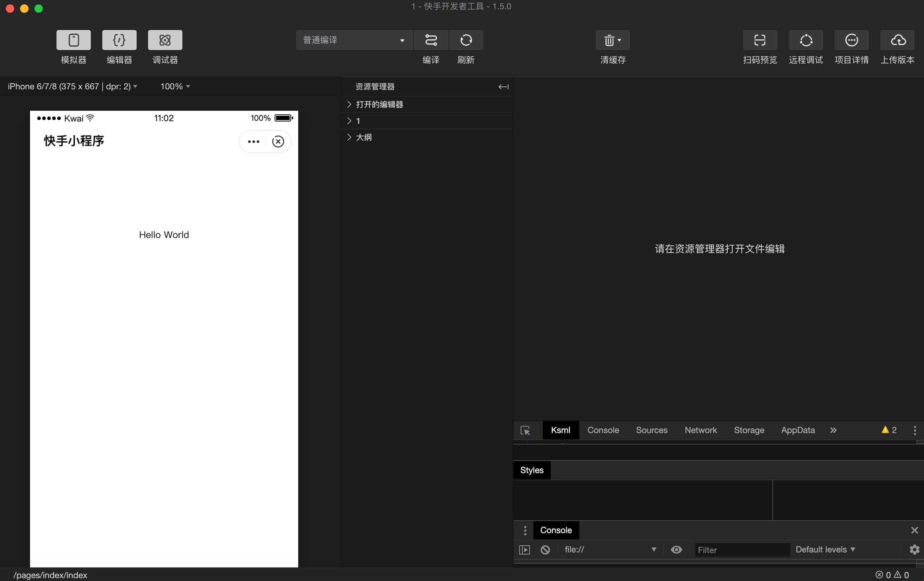Image resolution: width=924 pixels, height=581 pixels.
Task: Open console settings gear icon
Action: pyautogui.click(x=914, y=550)
